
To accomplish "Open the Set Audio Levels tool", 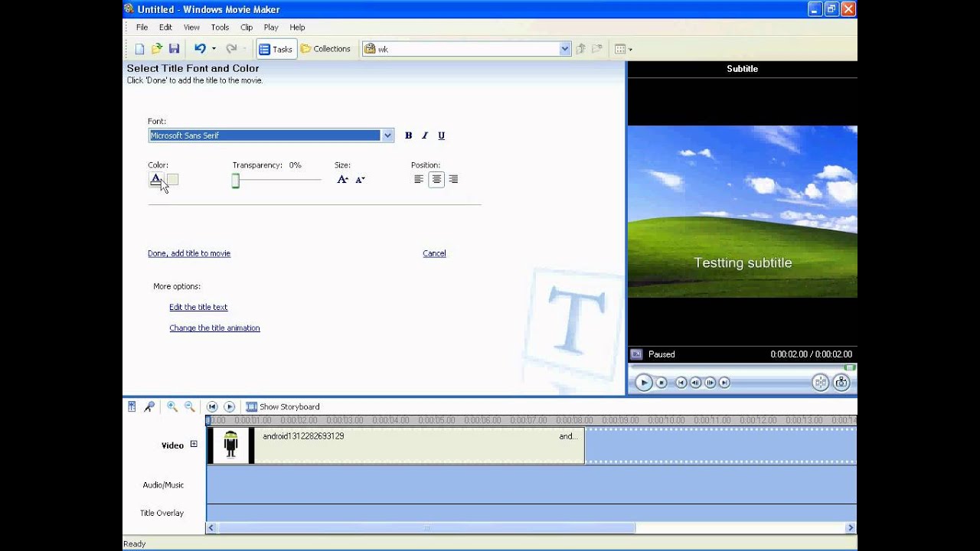I will [x=132, y=406].
